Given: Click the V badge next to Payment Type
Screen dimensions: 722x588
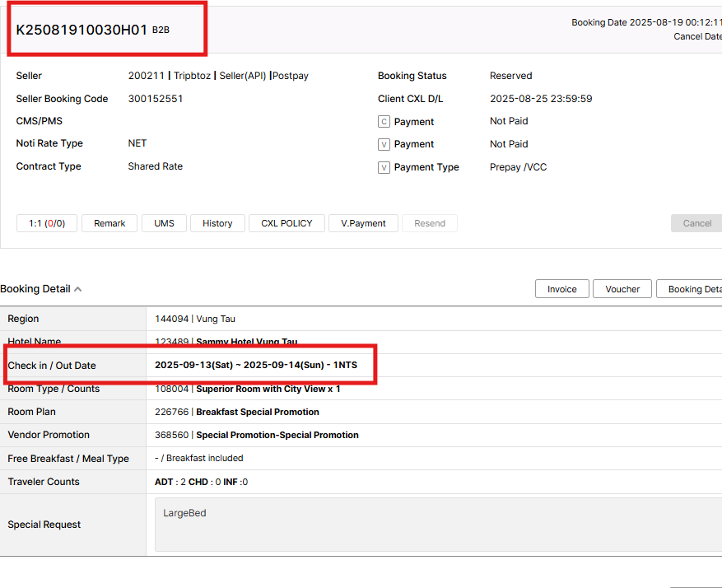Looking at the screenshot, I should click(x=384, y=168).
